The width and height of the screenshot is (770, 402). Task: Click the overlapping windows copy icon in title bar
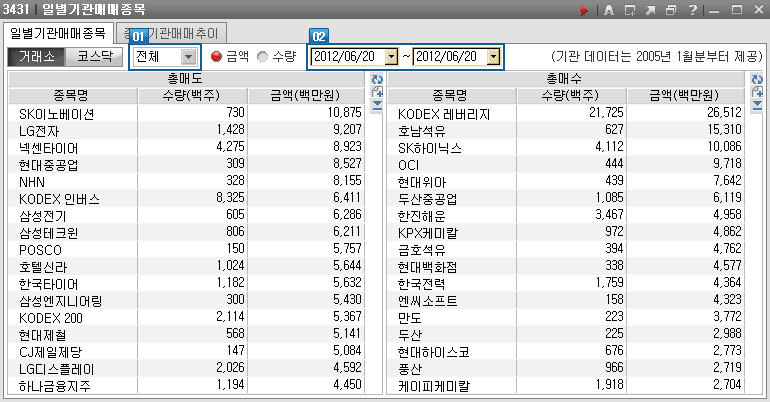point(671,10)
